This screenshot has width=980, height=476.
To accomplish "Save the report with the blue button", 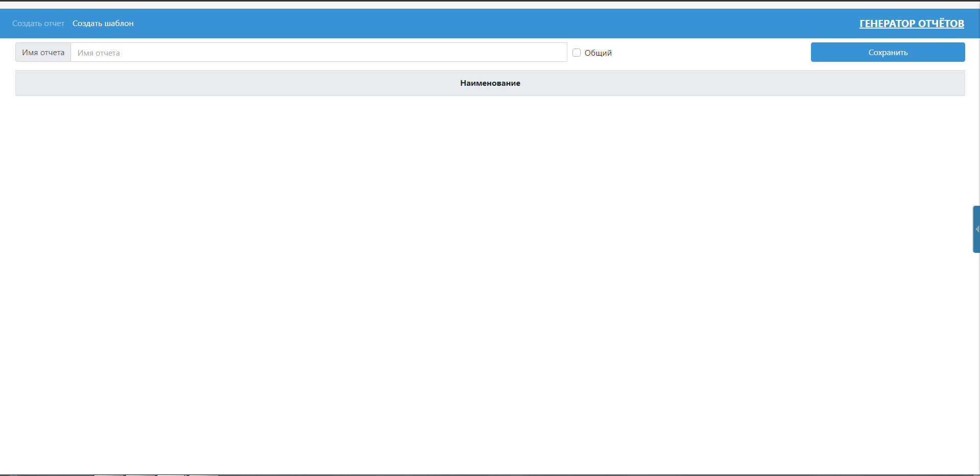I will tap(888, 53).
